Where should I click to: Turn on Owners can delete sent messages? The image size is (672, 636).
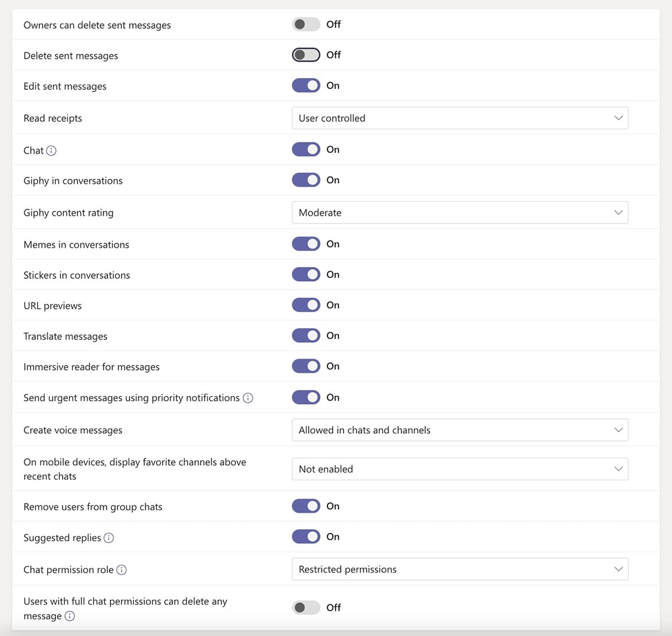pyautogui.click(x=305, y=24)
